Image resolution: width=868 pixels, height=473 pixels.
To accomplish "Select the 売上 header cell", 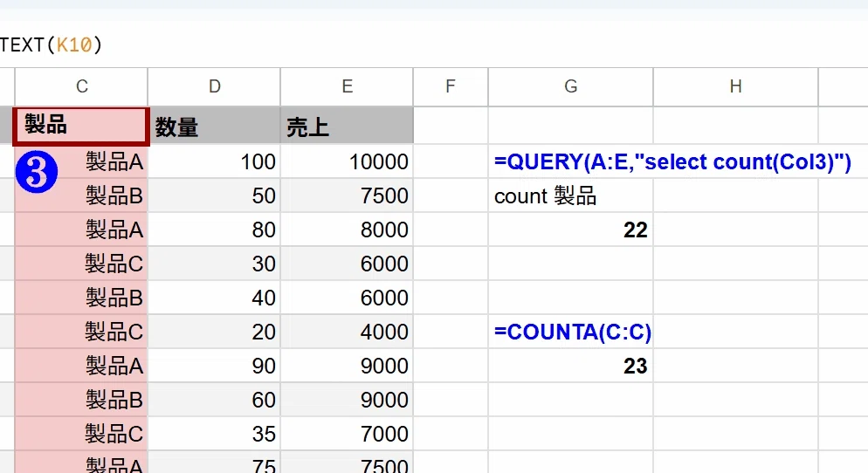I will point(347,127).
